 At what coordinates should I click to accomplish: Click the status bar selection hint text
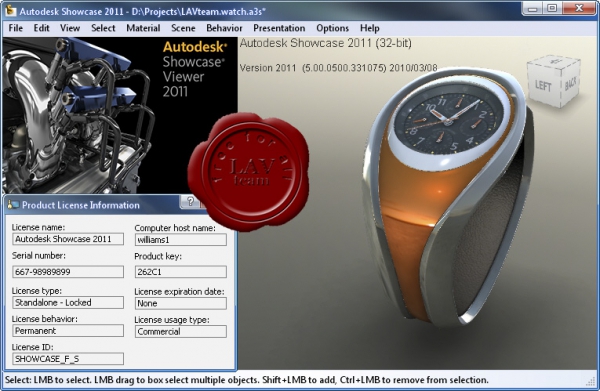[x=247, y=380]
